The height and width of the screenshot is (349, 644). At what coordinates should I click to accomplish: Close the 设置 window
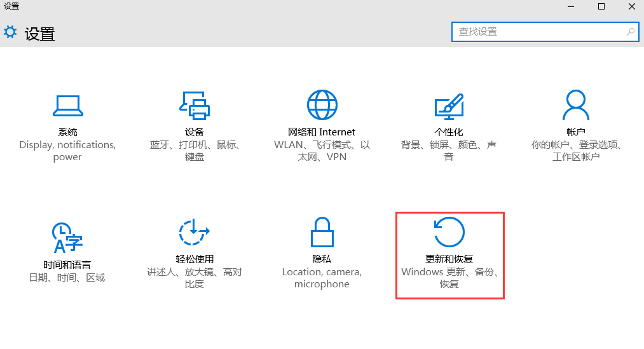tap(632, 6)
